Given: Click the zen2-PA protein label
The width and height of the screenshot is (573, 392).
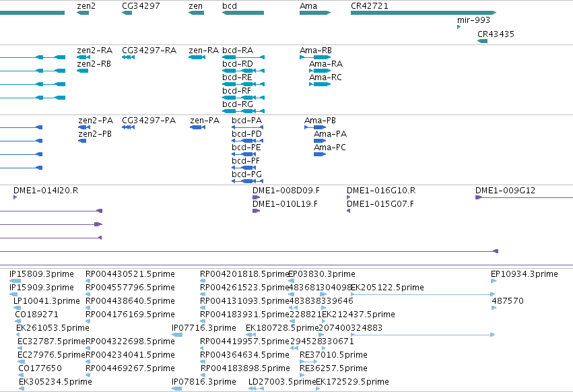Looking at the screenshot, I should tap(96, 121).
